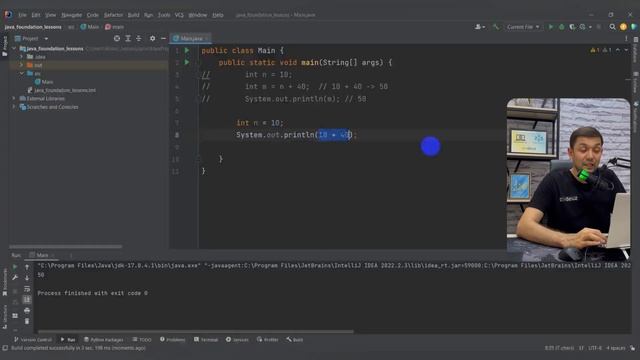Click horizontal scrollbar of Project panel

(65, 247)
